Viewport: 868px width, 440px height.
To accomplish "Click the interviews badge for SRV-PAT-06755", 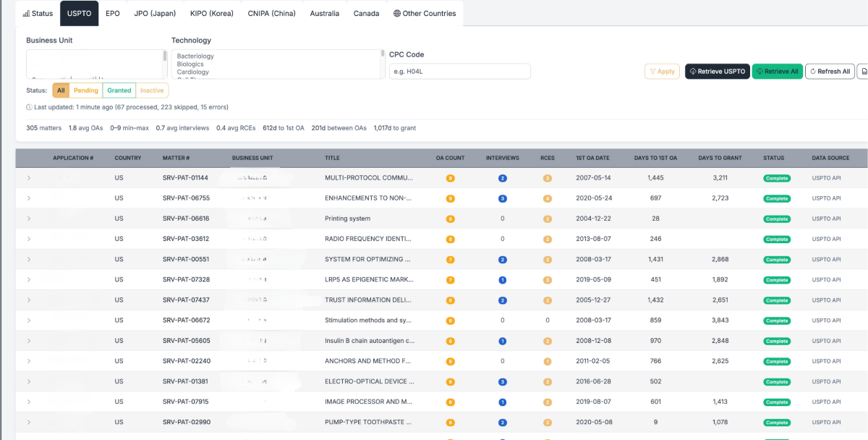I will point(503,198).
